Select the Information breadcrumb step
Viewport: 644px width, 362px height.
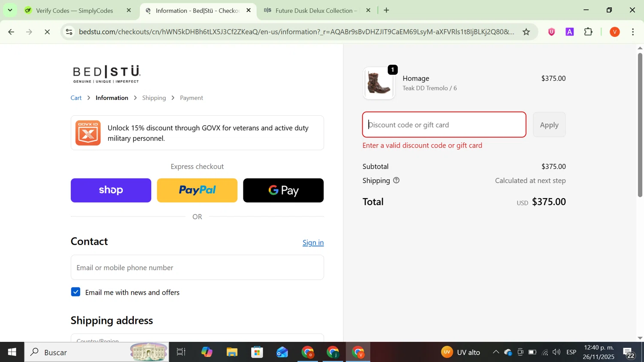[112, 98]
